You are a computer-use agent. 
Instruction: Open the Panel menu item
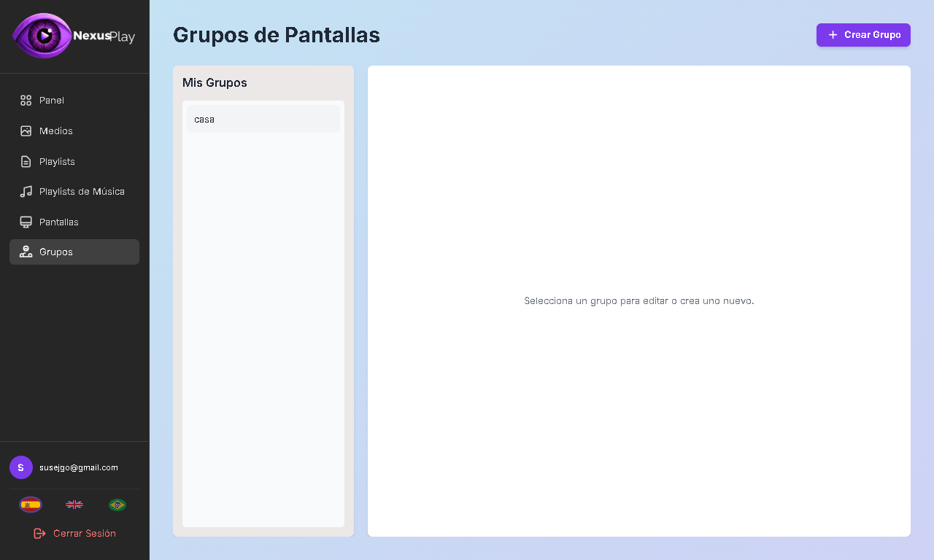74,101
